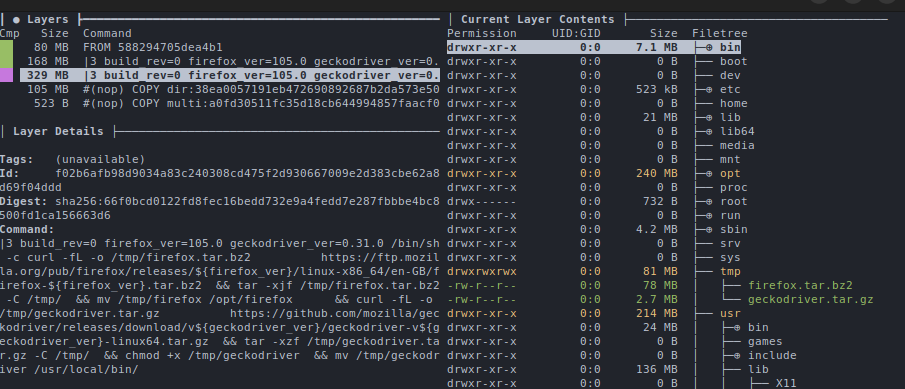The height and width of the screenshot is (389, 905).
Task: Click the green Cmp comparison block
Action: click(6, 54)
